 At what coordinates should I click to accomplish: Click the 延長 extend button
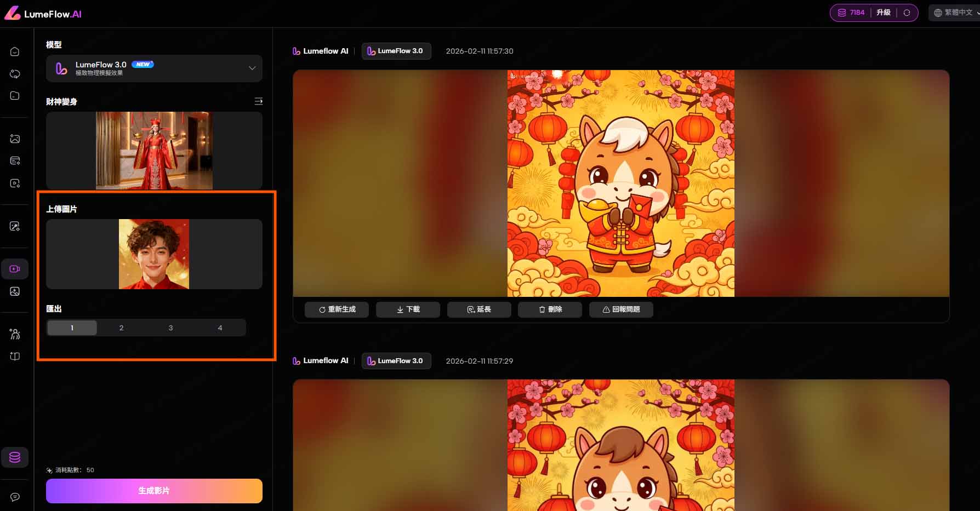coord(478,309)
